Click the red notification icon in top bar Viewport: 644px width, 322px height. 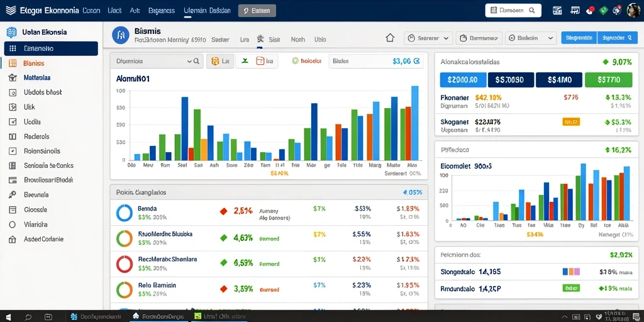[x=590, y=11]
